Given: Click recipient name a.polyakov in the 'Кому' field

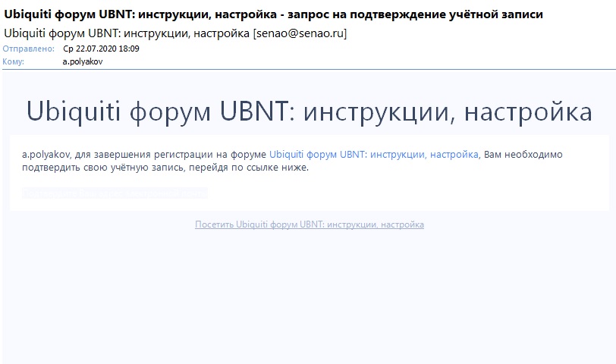Looking at the screenshot, I should pos(83,61).
